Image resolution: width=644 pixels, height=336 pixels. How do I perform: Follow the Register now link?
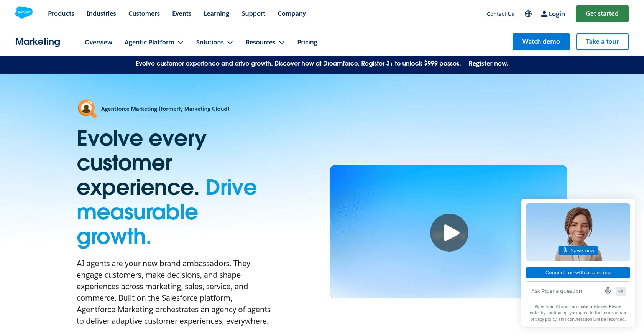tap(488, 64)
